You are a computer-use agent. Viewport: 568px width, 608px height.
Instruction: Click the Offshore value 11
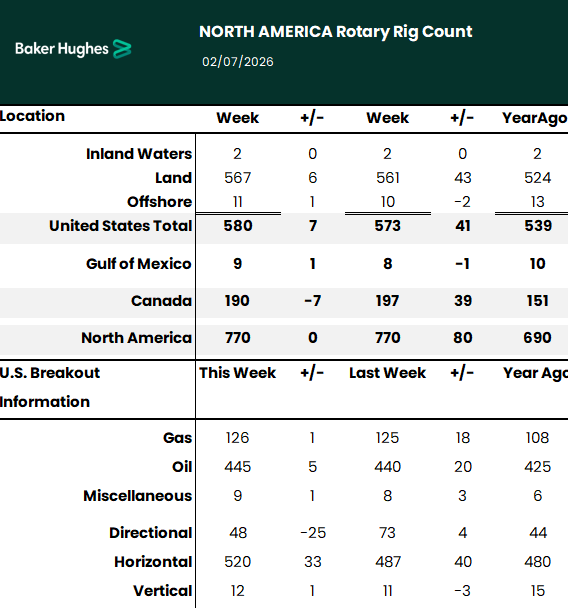point(238,202)
